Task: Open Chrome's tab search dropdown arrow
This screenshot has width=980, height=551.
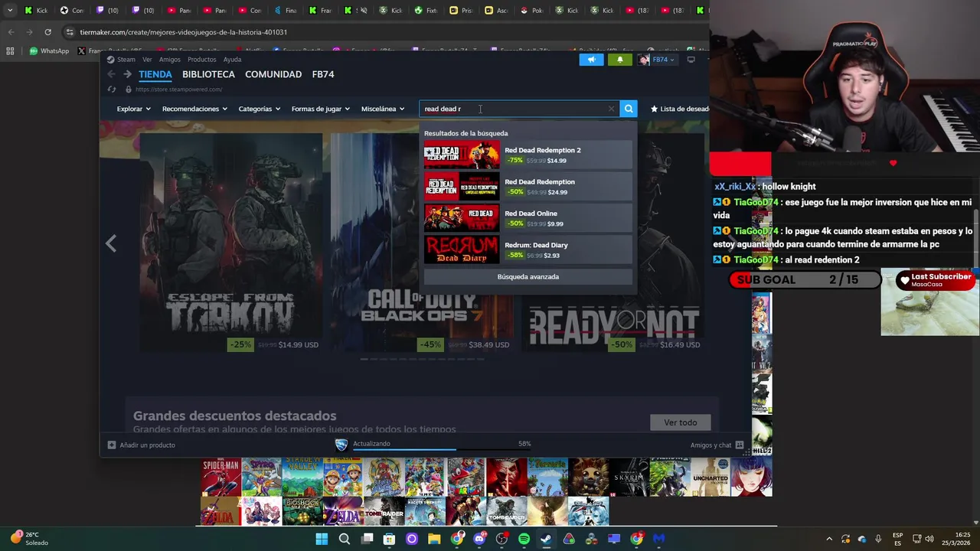Action: point(10,11)
